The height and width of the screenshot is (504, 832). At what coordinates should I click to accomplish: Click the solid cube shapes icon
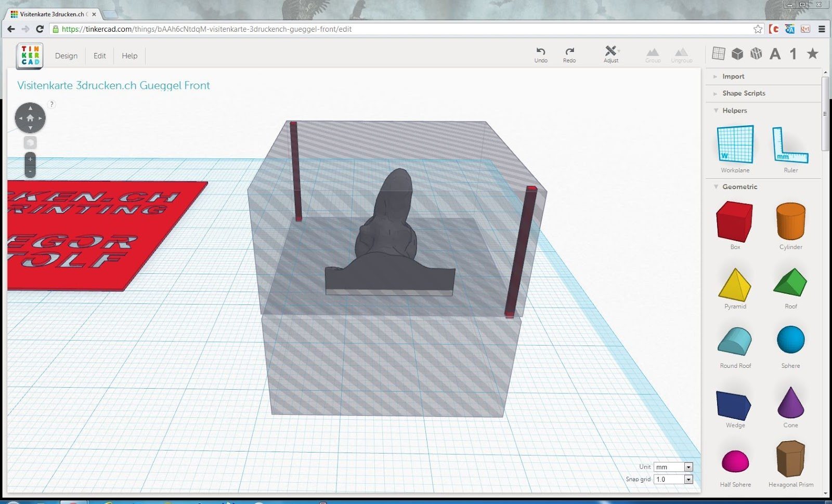coord(737,54)
